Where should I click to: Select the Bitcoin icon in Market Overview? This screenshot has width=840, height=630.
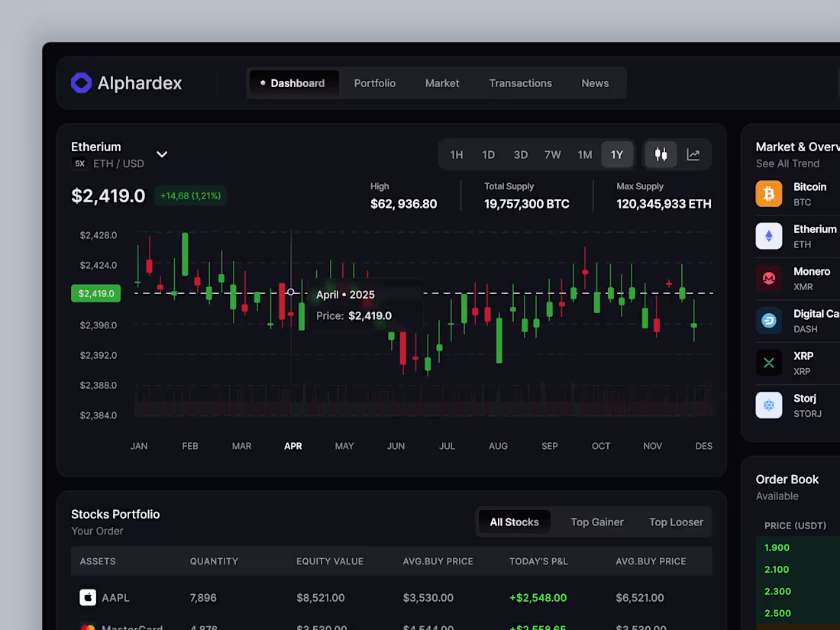[x=768, y=194]
